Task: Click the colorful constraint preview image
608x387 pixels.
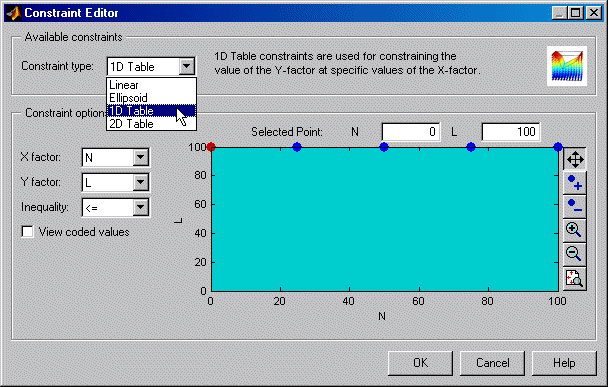Action: tap(567, 66)
